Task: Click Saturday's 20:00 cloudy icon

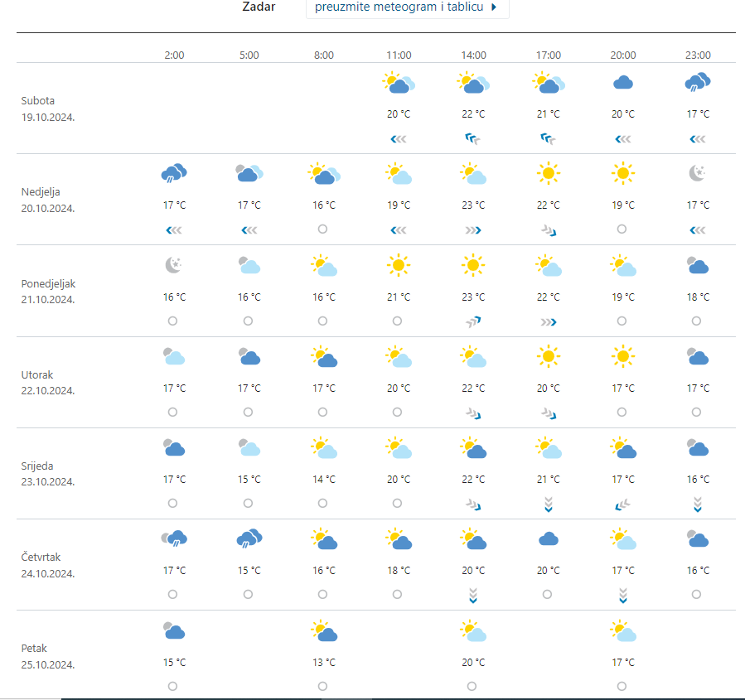Action: 623,83
